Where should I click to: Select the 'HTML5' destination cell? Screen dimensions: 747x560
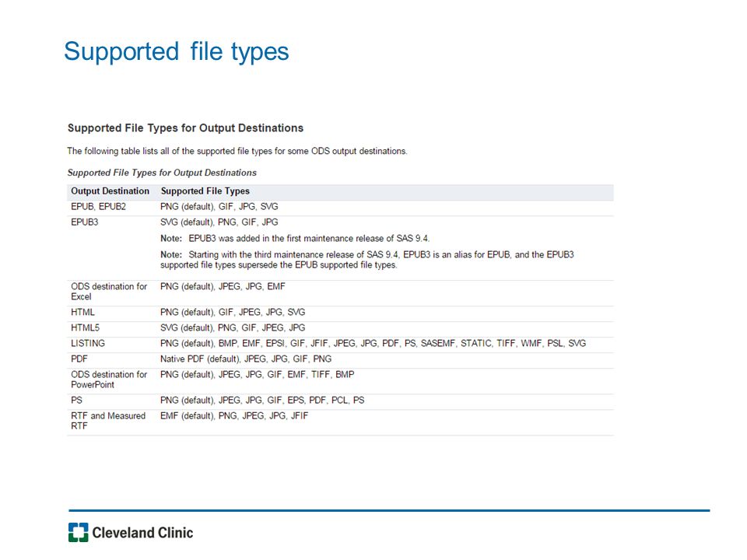[x=86, y=327]
